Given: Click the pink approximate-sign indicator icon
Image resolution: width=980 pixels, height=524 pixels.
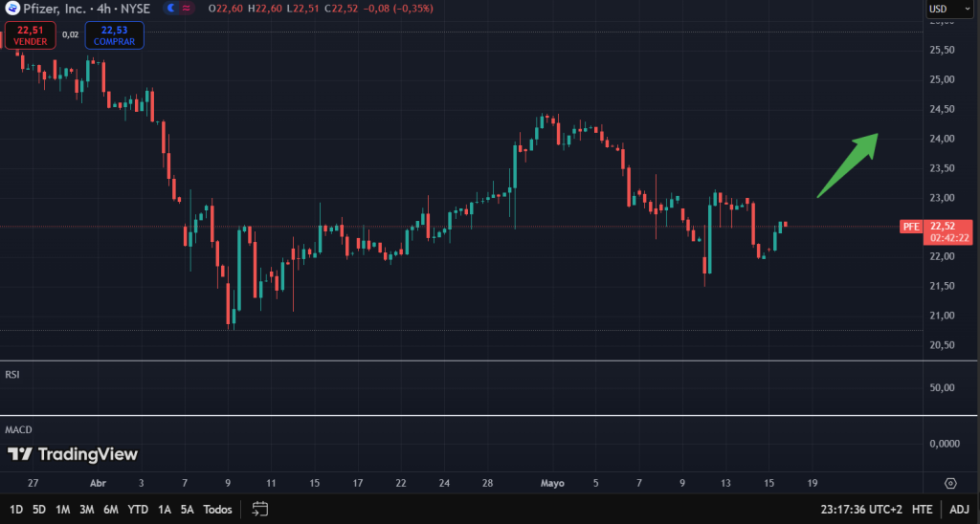Looking at the screenshot, I should [x=187, y=8].
